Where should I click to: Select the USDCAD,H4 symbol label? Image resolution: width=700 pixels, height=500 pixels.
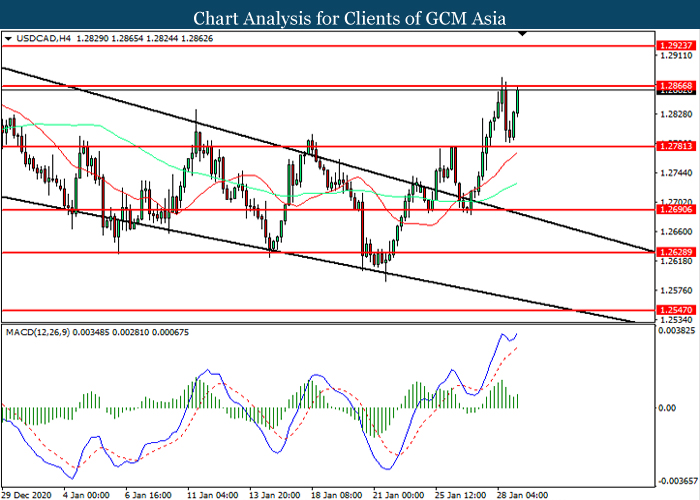(x=39, y=39)
